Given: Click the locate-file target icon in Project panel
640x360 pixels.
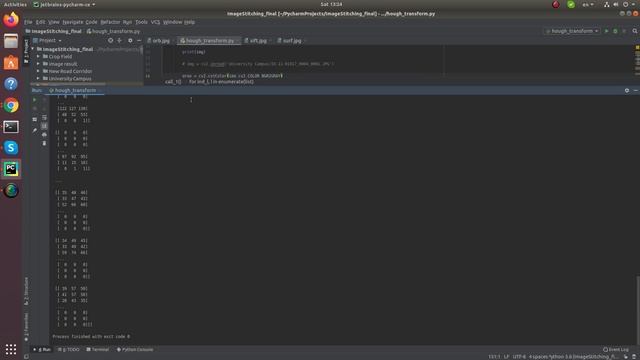Looking at the screenshot, I should 110,40.
